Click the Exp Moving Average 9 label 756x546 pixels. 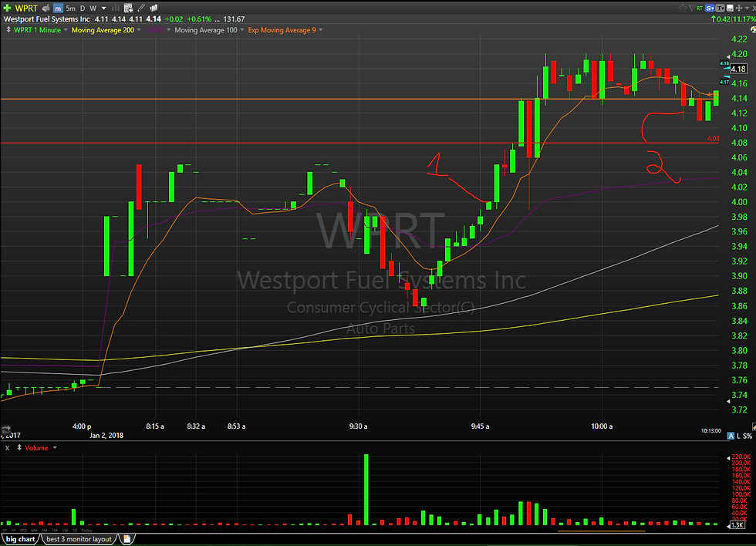click(282, 30)
